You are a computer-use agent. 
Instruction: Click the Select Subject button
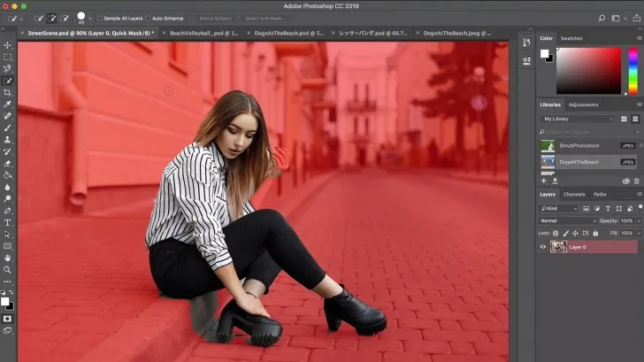point(213,18)
